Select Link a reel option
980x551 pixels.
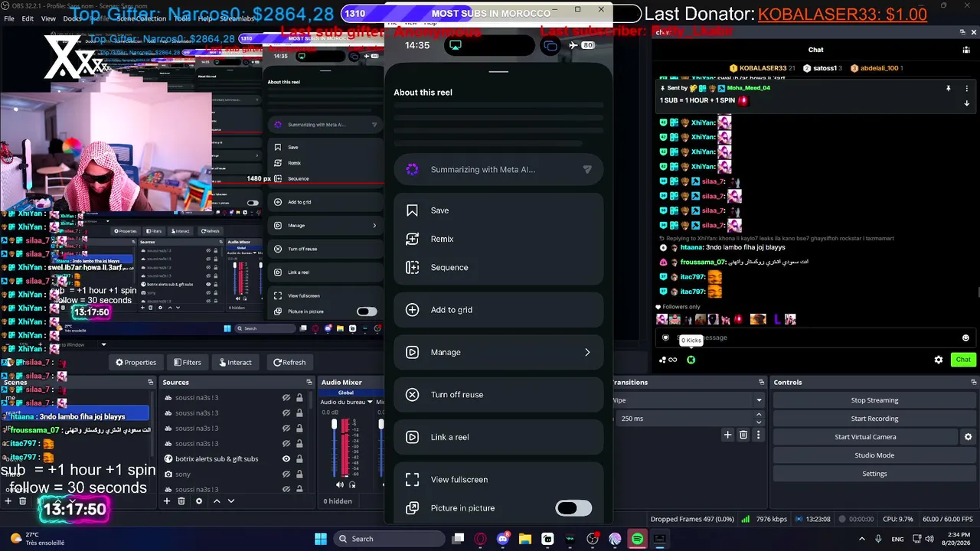click(x=498, y=437)
